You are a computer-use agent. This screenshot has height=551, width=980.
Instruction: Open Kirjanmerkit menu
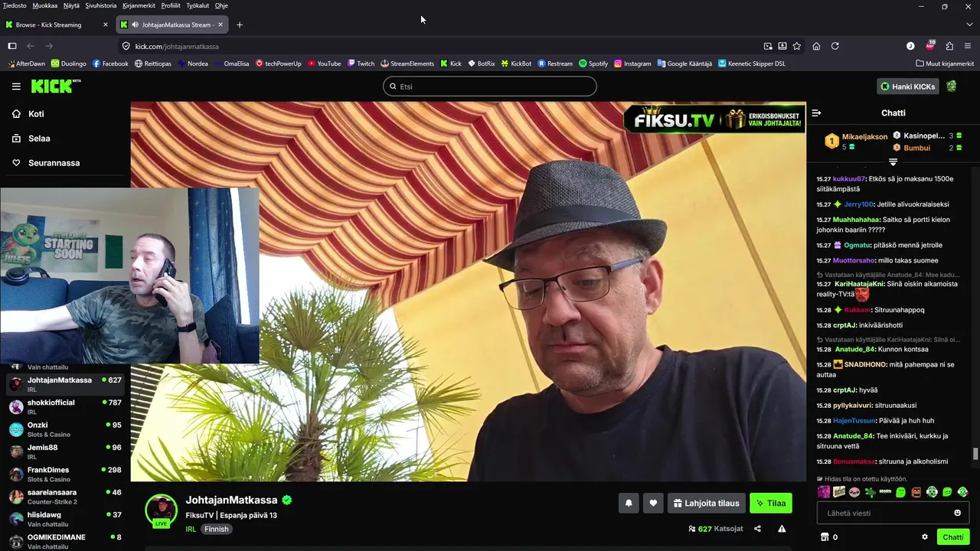pos(139,5)
